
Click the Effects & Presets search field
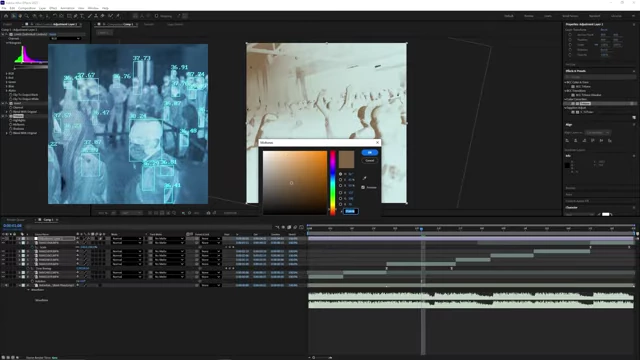click(600, 77)
